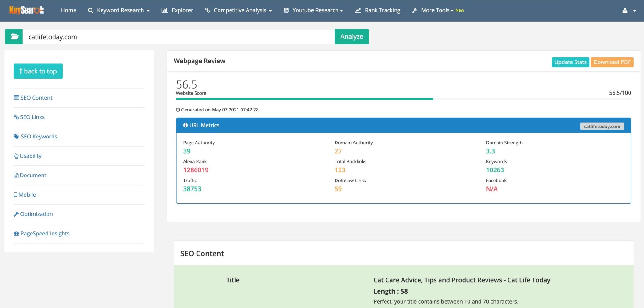Viewport: 644px width, 308px height.
Task: Click the Optimization wrench icon
Action: pyautogui.click(x=16, y=214)
